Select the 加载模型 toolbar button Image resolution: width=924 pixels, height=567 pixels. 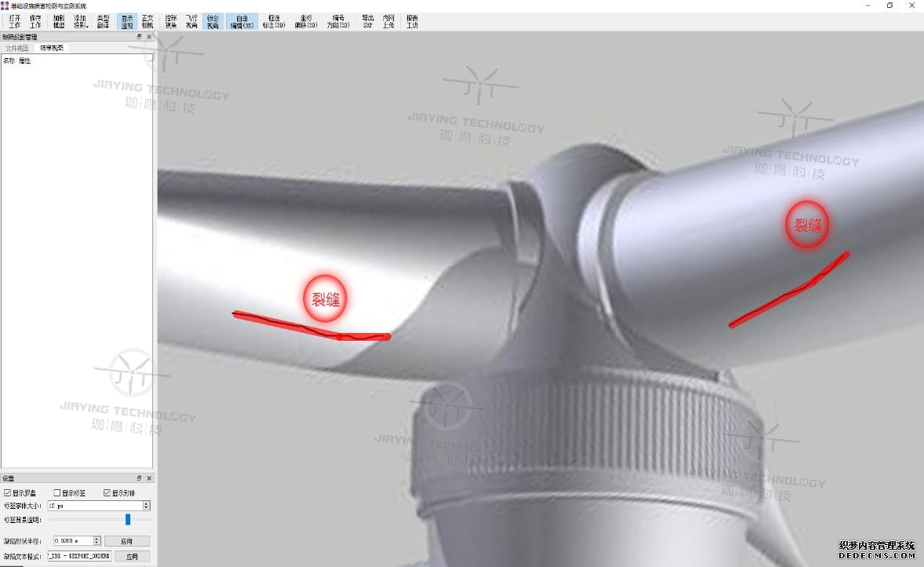click(59, 21)
